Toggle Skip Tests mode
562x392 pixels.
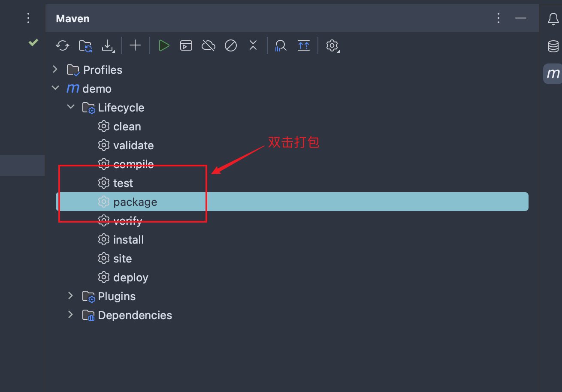click(231, 45)
